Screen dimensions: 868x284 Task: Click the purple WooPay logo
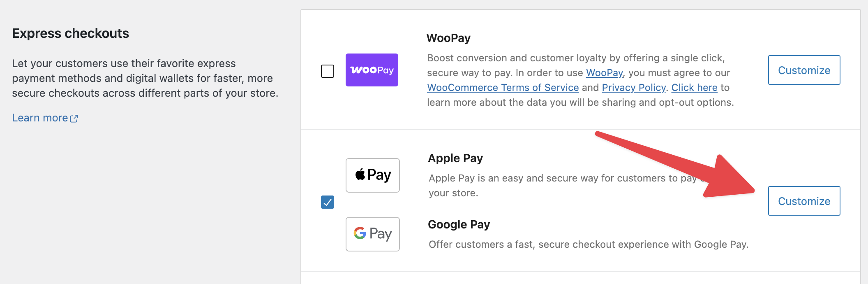[372, 70]
